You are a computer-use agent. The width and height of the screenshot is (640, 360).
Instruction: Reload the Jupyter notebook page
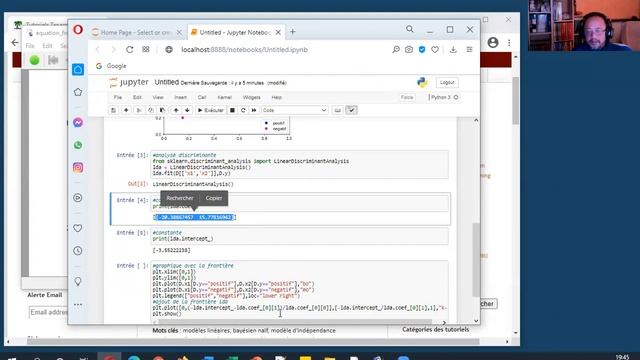coord(129,50)
